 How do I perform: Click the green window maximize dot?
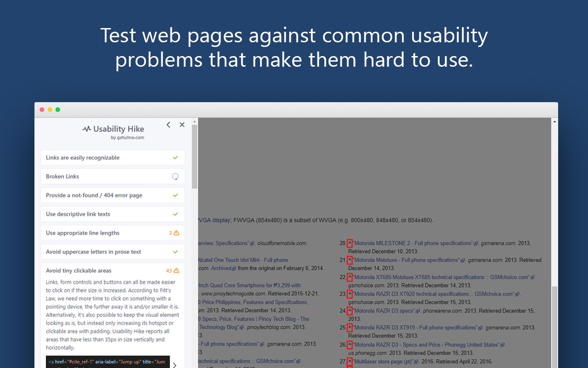point(57,109)
